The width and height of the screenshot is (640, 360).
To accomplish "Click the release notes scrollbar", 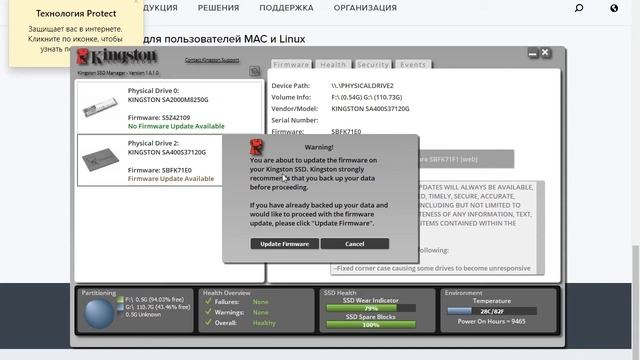I will click(x=540, y=227).
